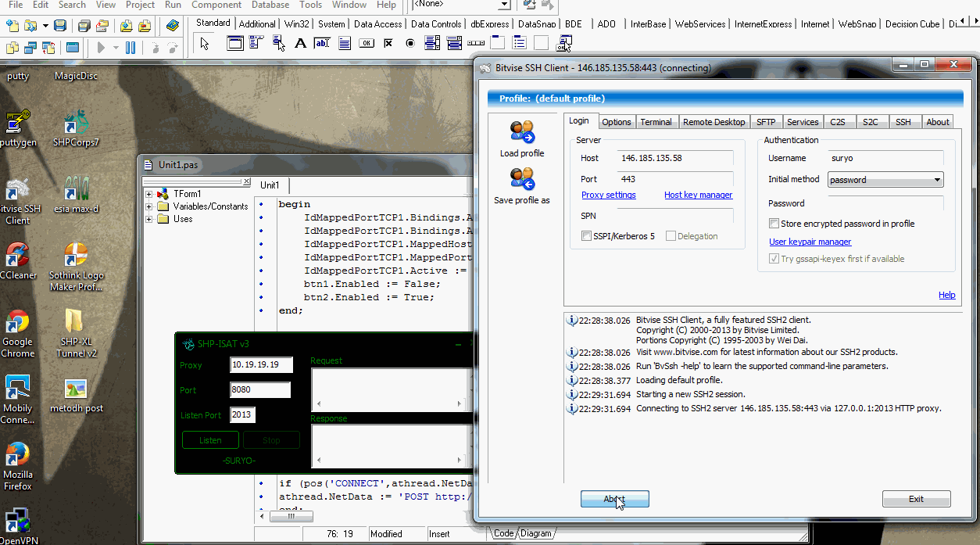Click the Help link in Bitvise
This screenshot has width=980, height=545.
pyautogui.click(x=946, y=295)
